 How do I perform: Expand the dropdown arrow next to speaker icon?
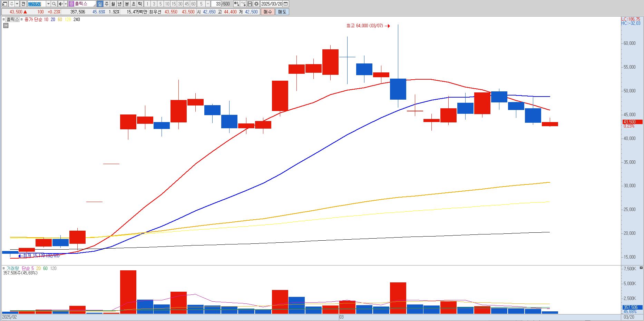66,4
